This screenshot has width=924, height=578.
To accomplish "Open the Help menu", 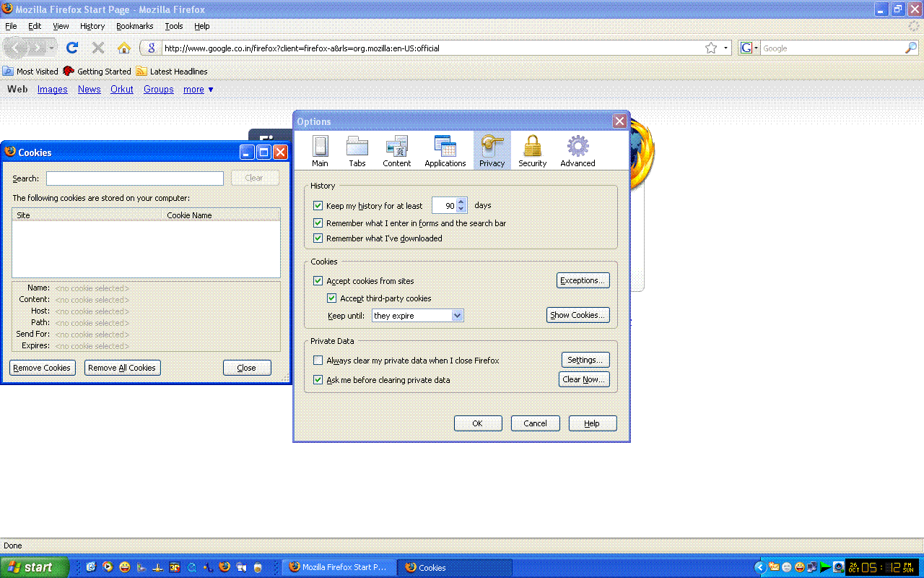I will point(202,26).
